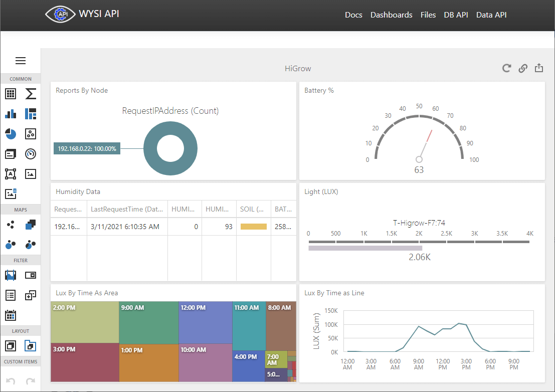Select the 192.16... cell in Humidity Data
This screenshot has width=555, height=392.
[x=69, y=227]
